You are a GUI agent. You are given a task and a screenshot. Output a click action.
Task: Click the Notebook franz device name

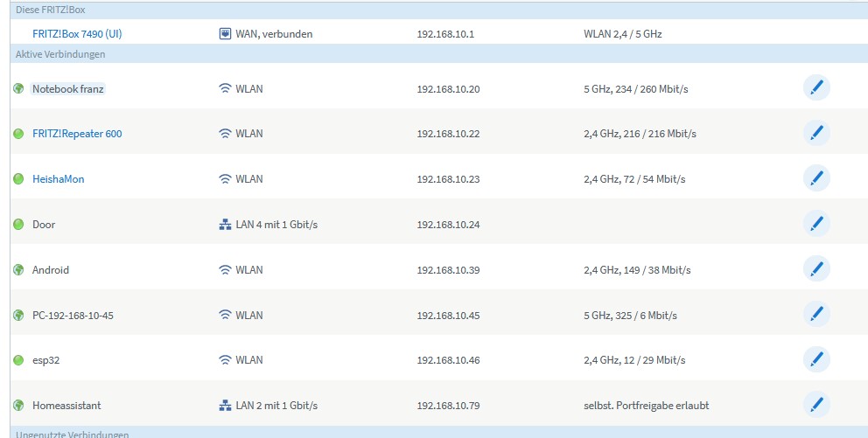[x=68, y=88]
